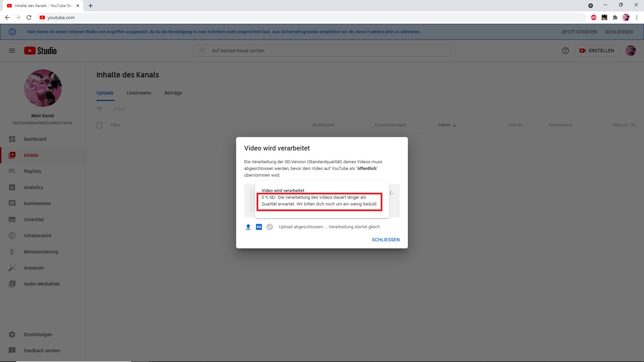Open the Chrome three-dot menu
Image resolution: width=644 pixels, height=362 pixels.
pyautogui.click(x=637, y=17)
